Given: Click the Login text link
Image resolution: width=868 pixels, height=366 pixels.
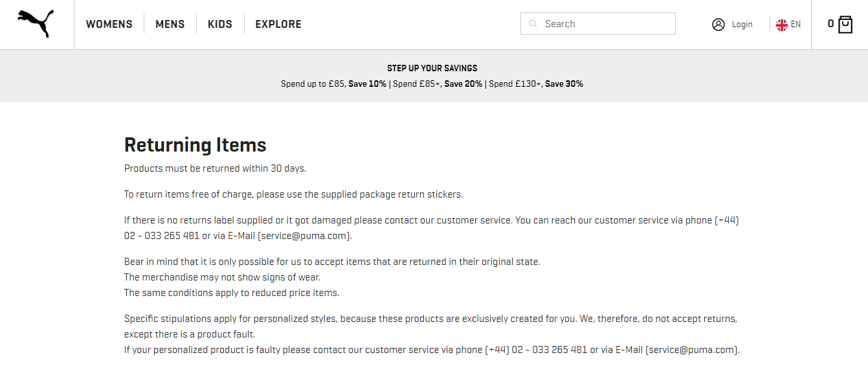Looking at the screenshot, I should 742,25.
